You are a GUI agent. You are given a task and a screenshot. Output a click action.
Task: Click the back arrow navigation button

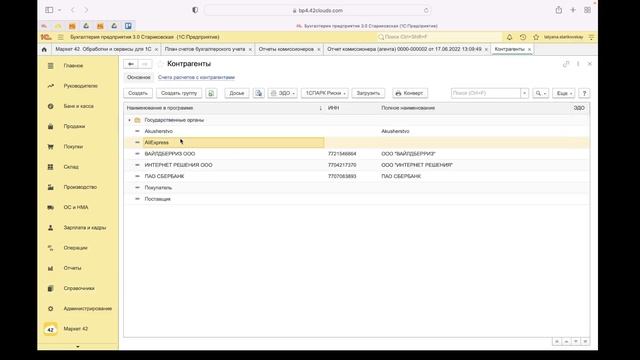click(131, 64)
